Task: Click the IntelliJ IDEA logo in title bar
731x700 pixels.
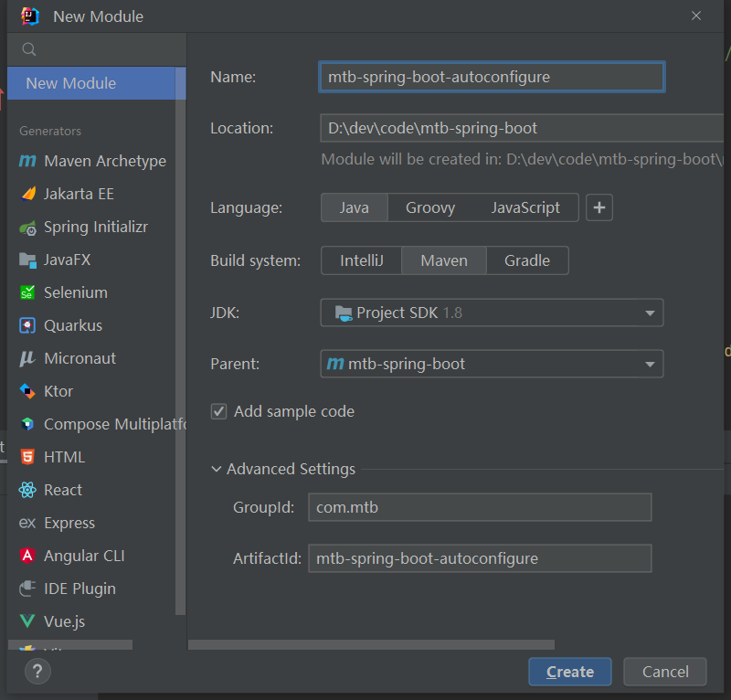Action: click(30, 16)
